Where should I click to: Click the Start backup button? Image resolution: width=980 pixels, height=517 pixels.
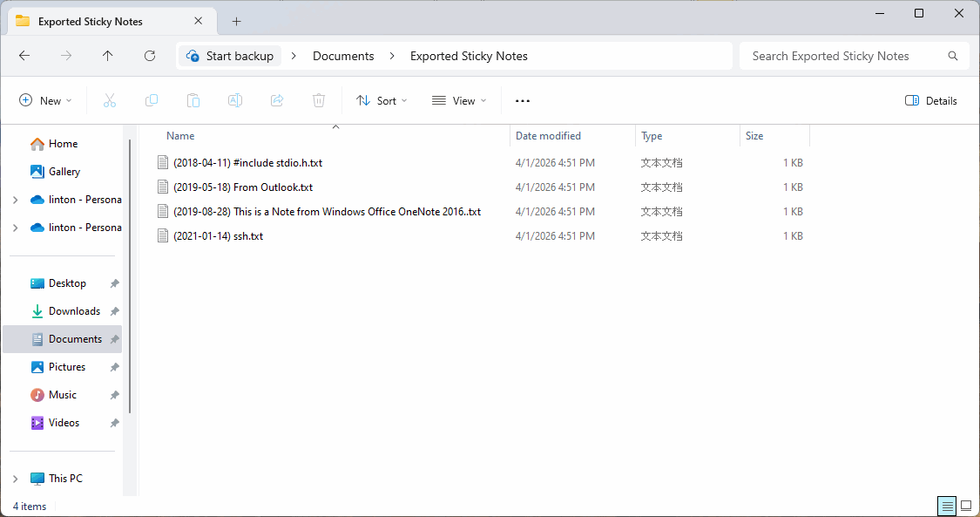coord(231,56)
